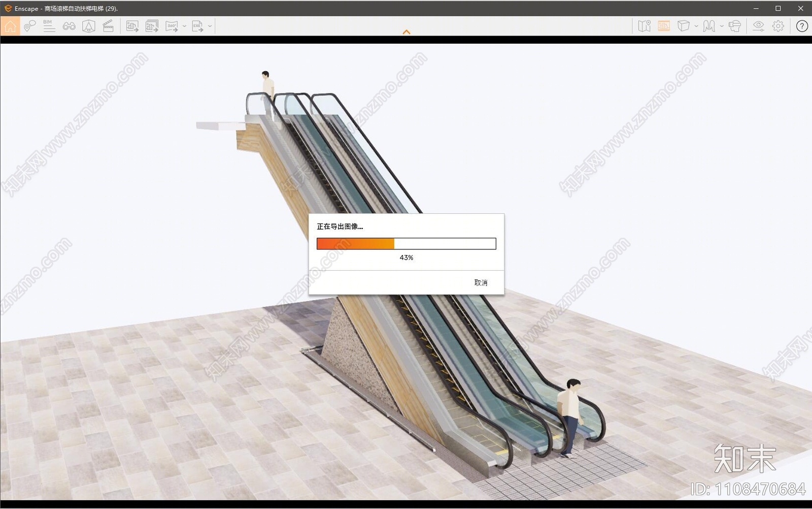The width and height of the screenshot is (812, 509).
Task: Click the EXE standalone export icon
Action: (197, 26)
